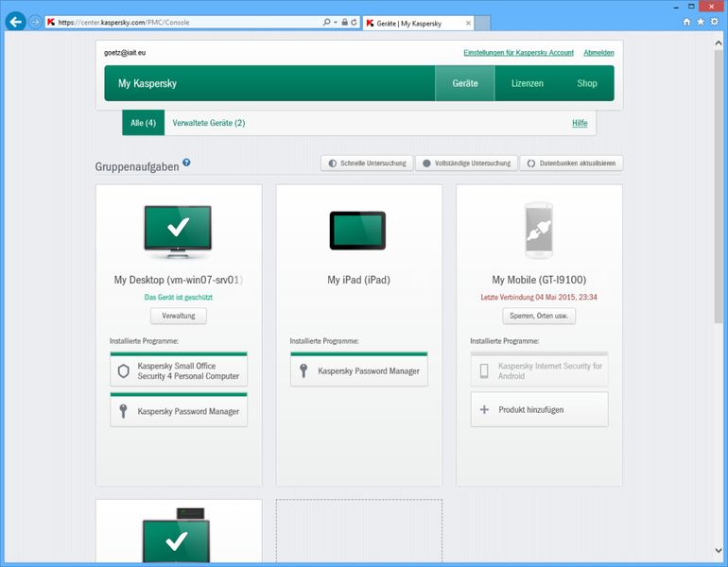Start Vollständige Untersuchung
This screenshot has width=728, height=567.
466,163
